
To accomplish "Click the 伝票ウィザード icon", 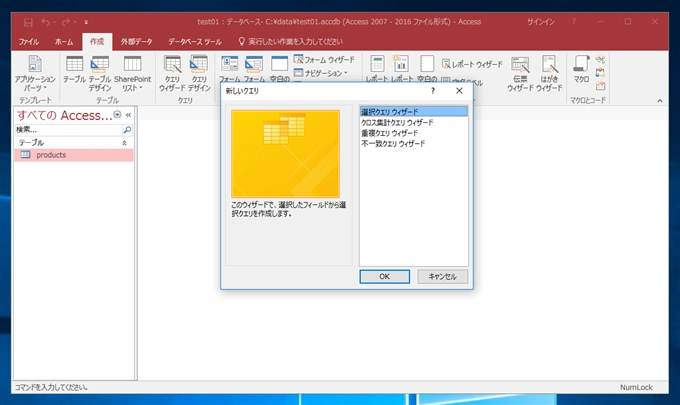I will (x=520, y=73).
